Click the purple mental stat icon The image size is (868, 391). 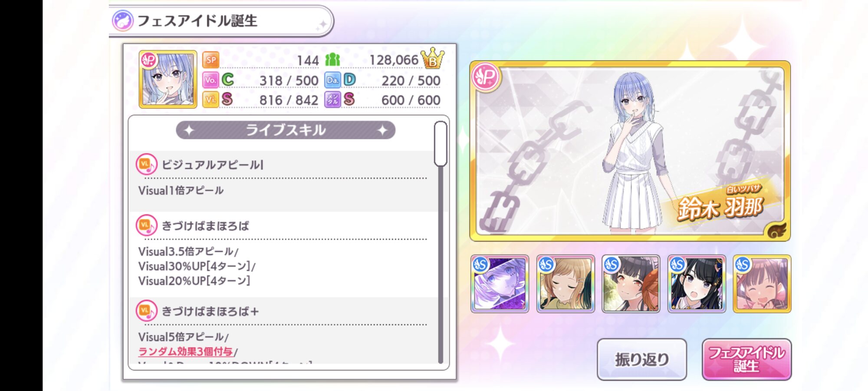click(332, 99)
